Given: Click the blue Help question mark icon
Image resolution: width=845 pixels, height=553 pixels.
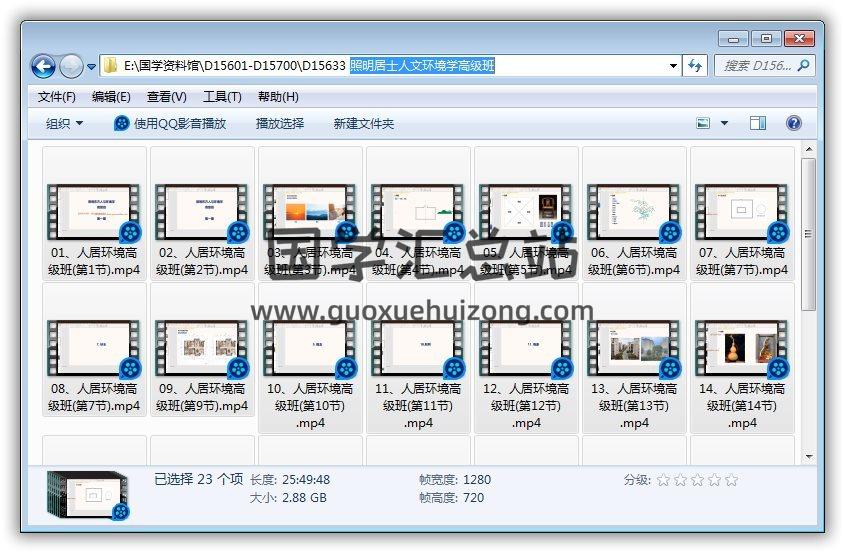Looking at the screenshot, I should tap(793, 123).
